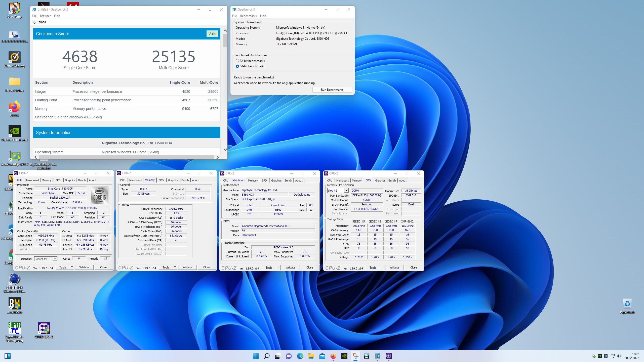Image resolution: width=644 pixels, height=362 pixels.
Task: Click Close button in CPU-Z SPD window
Action: 414,267
